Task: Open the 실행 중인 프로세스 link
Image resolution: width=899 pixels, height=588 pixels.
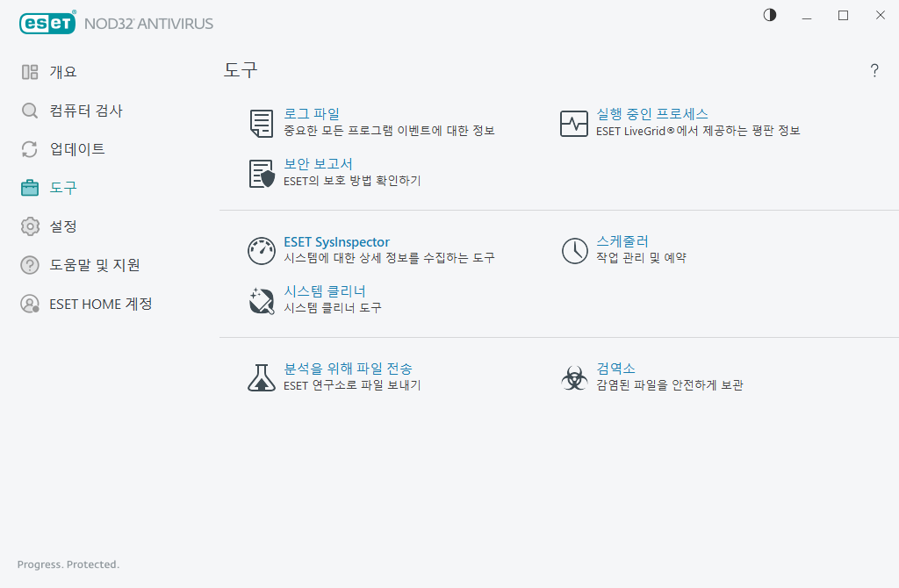Action: point(652,114)
